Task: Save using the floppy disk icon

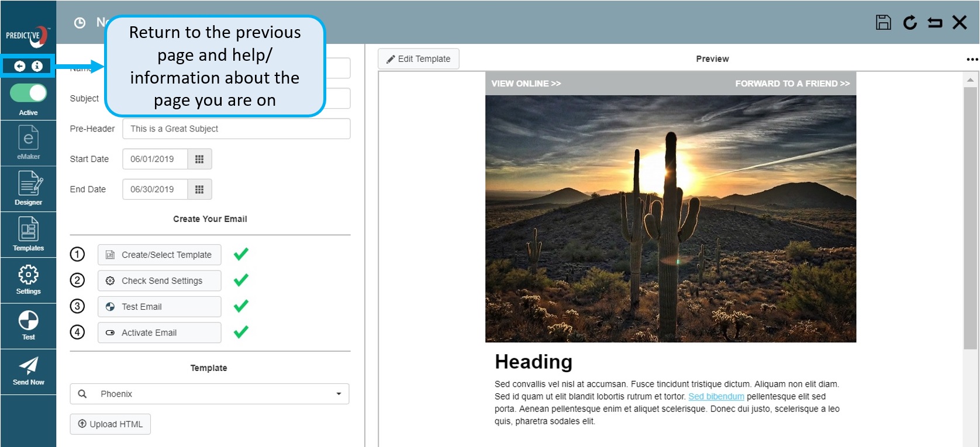Action: (883, 23)
